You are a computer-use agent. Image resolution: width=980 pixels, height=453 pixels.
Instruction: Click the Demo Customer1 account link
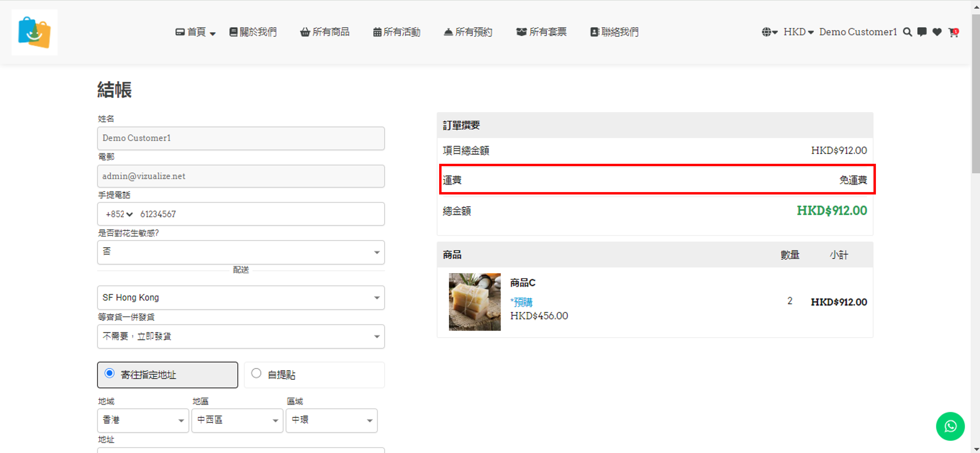click(x=858, y=32)
